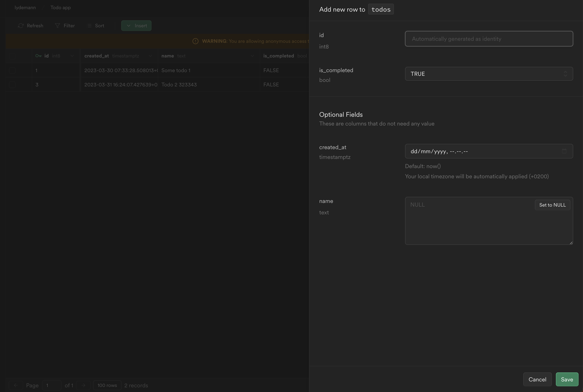Click the created_at datetime input

tap(489, 151)
